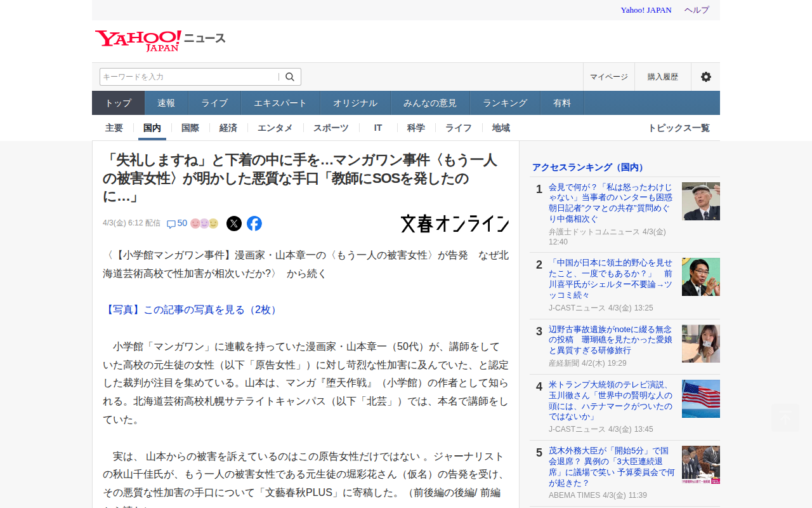Select the エキスパート navigation tab
Screen dimensions: 812x508
[x=280, y=103]
